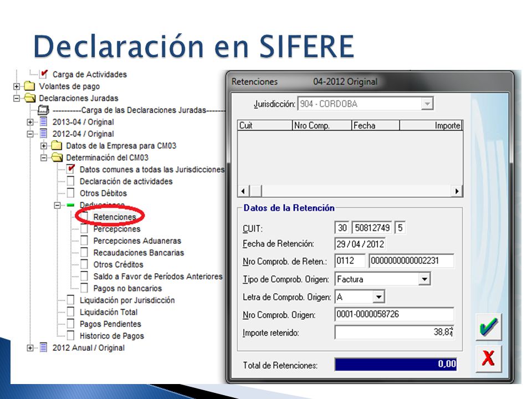
Task: Select the Retenciones tree item label
Action: pyautogui.click(x=115, y=217)
